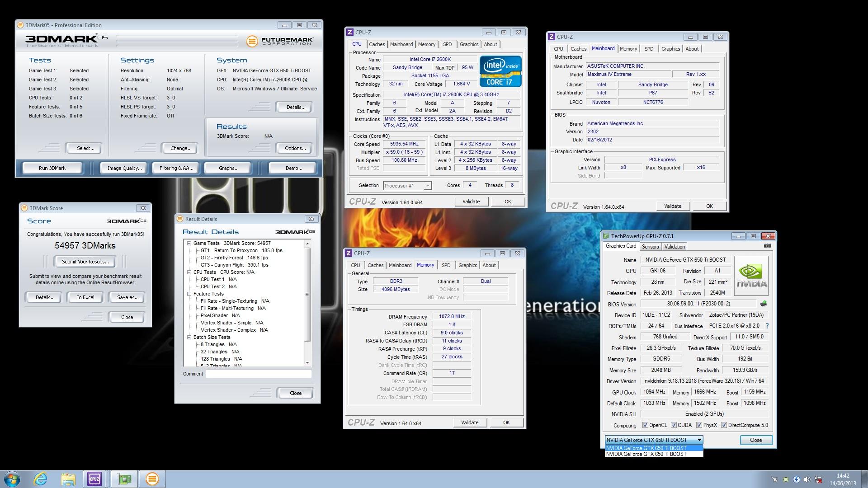Image resolution: width=868 pixels, height=488 pixels.
Task: Launch Internet Explorer from the taskbar
Action: (x=40, y=479)
